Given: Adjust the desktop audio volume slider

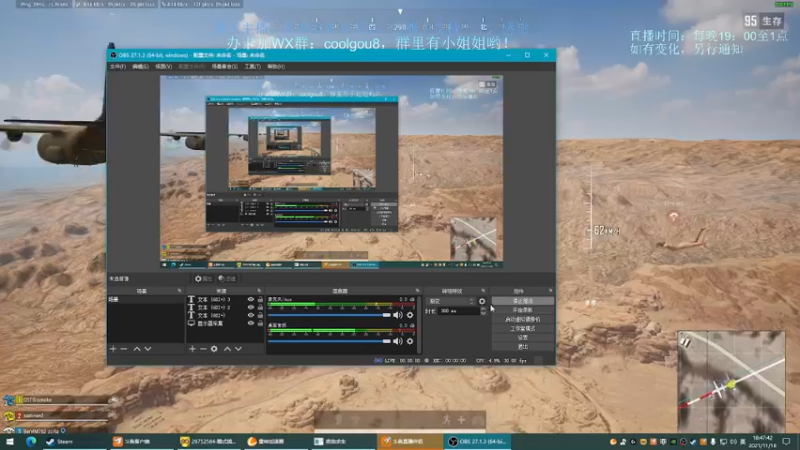Looking at the screenshot, I should click(x=329, y=341).
